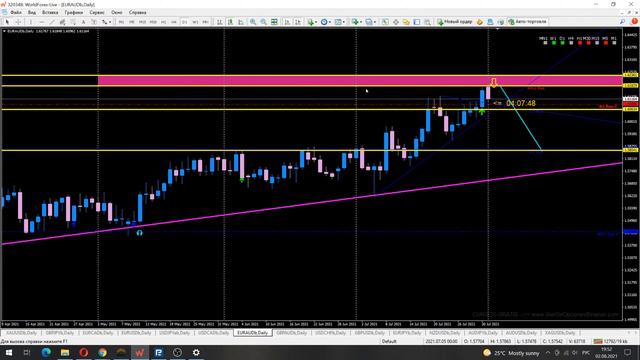Switch timeframe to M15
640x360 pixels.
pyautogui.click(x=142, y=22)
